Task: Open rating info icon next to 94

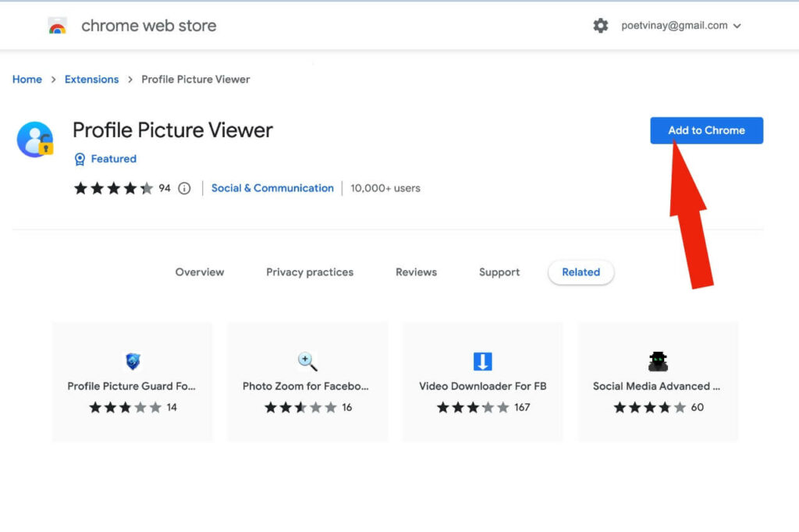Action: click(x=184, y=189)
